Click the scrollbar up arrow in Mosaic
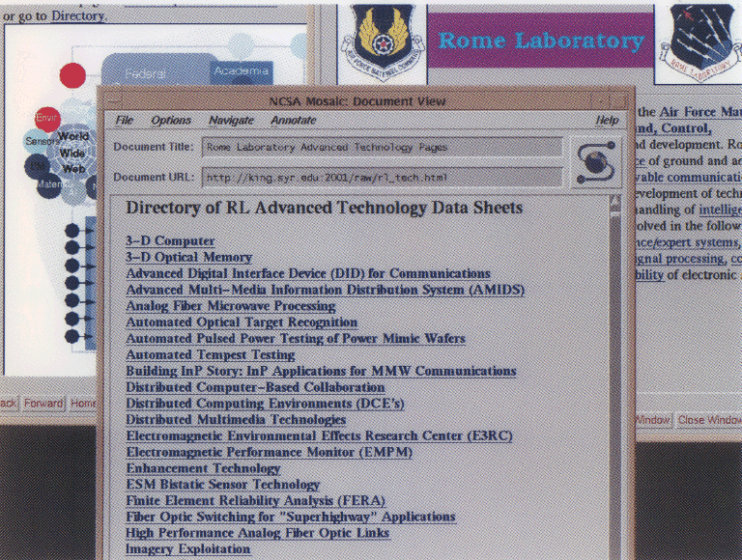Screen dimensions: 742x560 click(615, 203)
